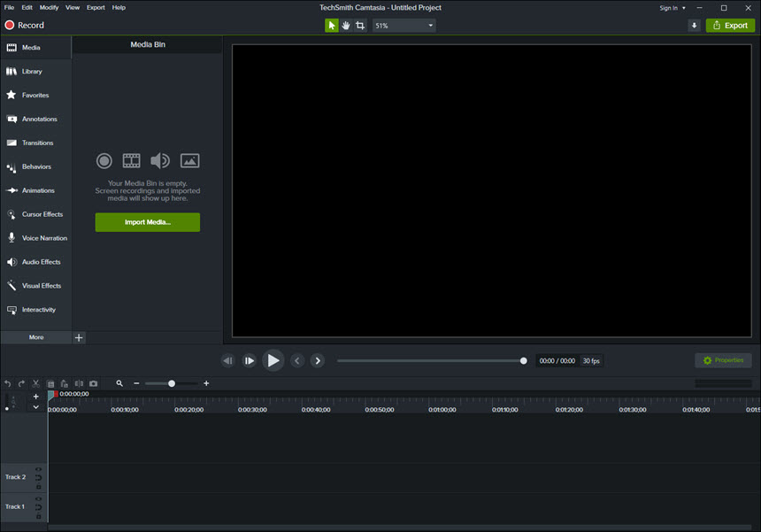
Task: Click the plus button beside More
Action: tap(79, 337)
